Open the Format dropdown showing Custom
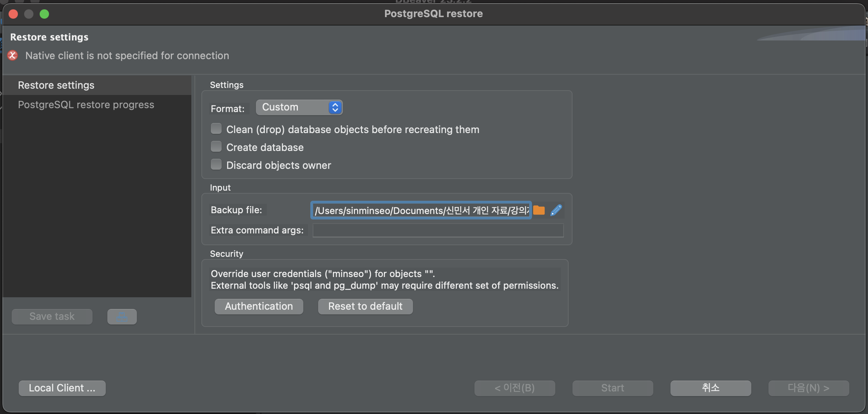Viewport: 868px width, 414px height. (x=299, y=107)
